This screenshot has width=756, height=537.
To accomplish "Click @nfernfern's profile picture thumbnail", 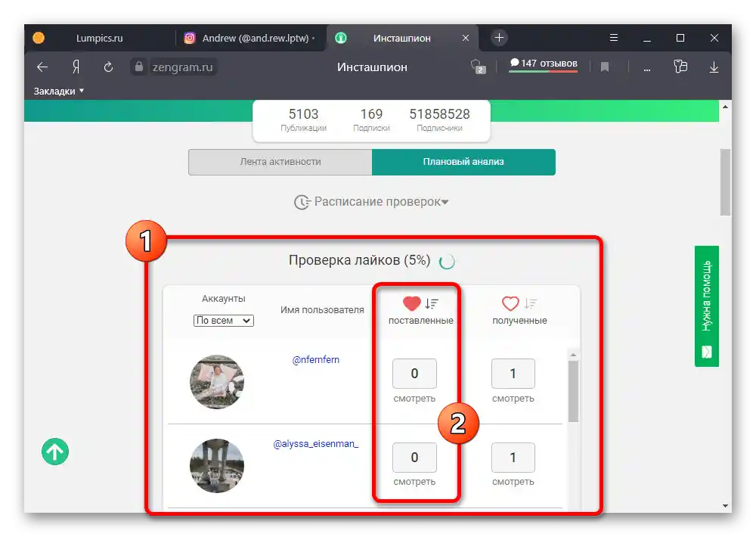I will tap(217, 382).
